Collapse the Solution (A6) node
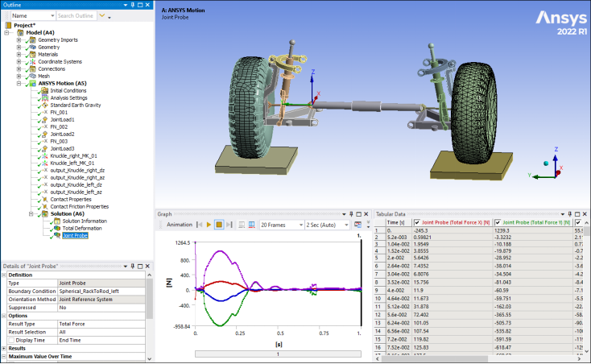Screen dimensions: 591x364 tap(31, 214)
